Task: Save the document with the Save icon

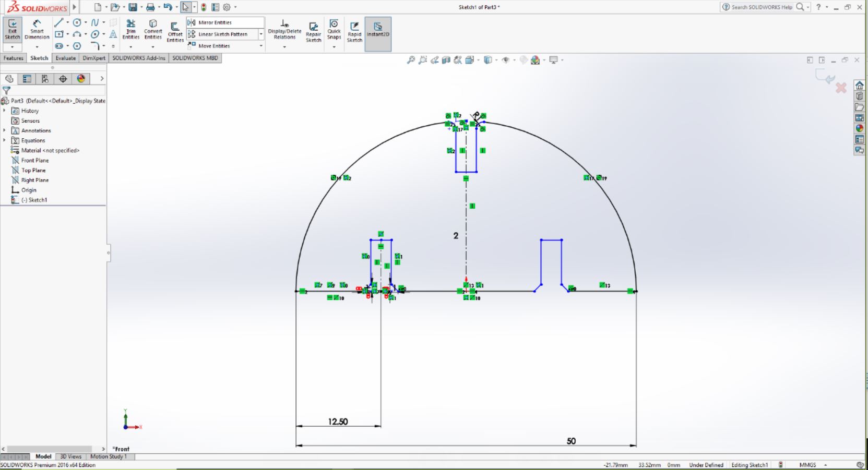Action: pos(133,7)
